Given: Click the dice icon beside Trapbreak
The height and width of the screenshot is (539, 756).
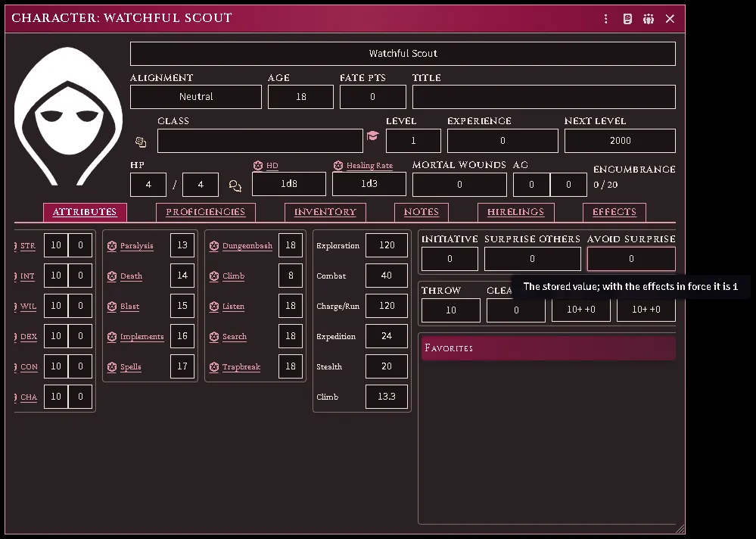Looking at the screenshot, I should pyautogui.click(x=214, y=367).
